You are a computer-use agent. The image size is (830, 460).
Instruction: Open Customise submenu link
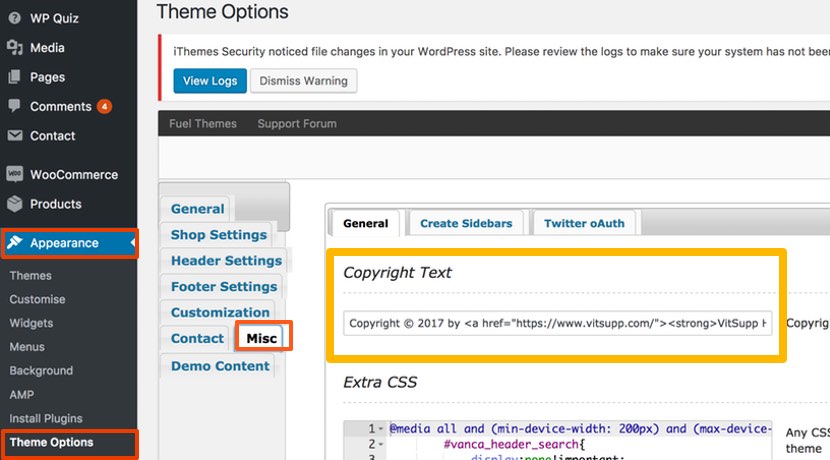(x=37, y=299)
